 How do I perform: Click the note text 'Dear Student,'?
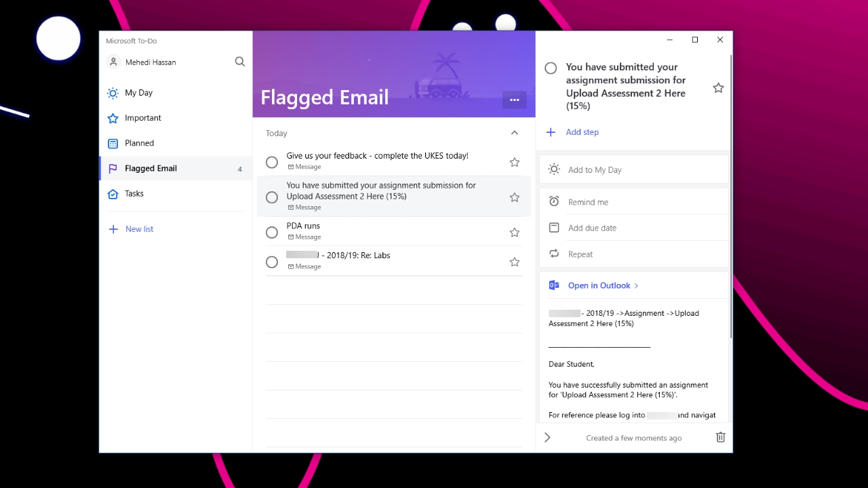(572, 364)
